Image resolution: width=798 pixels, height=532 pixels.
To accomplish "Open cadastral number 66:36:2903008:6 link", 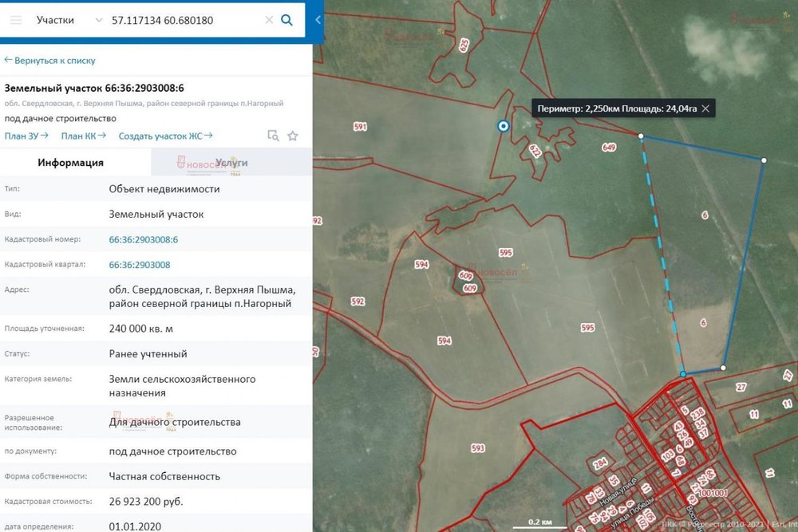I will pyautogui.click(x=144, y=239).
